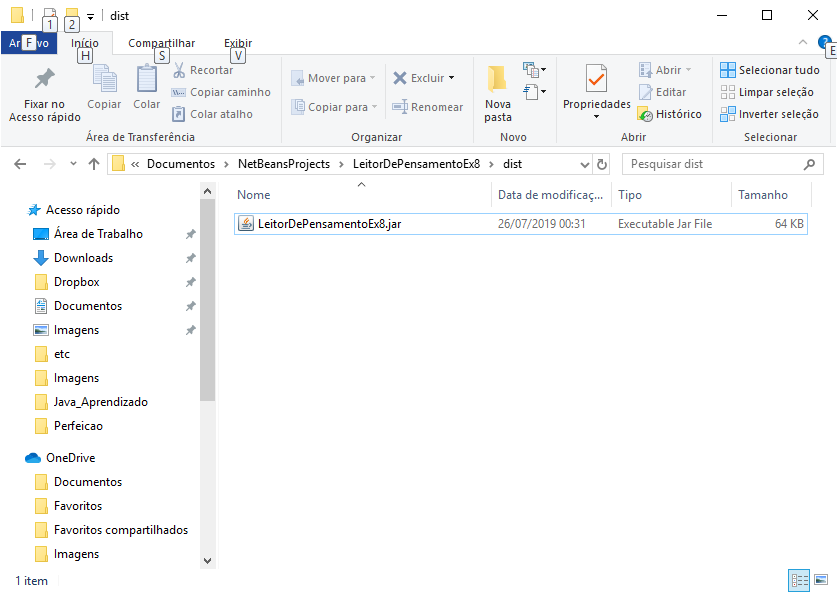
Task: Click Selecionar tudo
Action: click(x=770, y=70)
